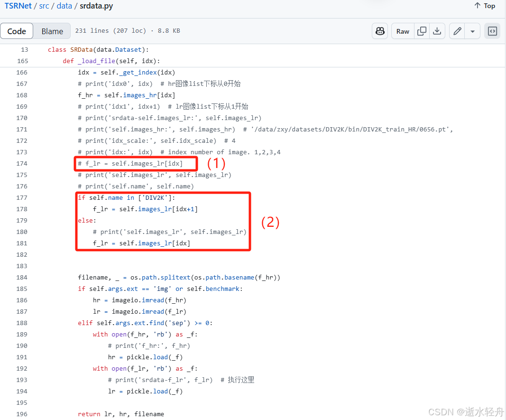View the Raw file
Image resolution: width=506 pixels, height=420 pixels.
(402, 31)
